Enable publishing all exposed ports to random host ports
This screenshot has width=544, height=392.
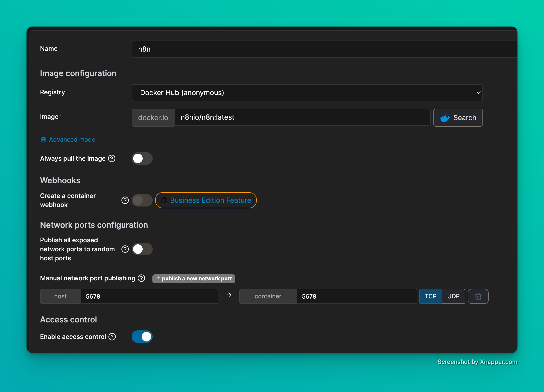(x=142, y=249)
